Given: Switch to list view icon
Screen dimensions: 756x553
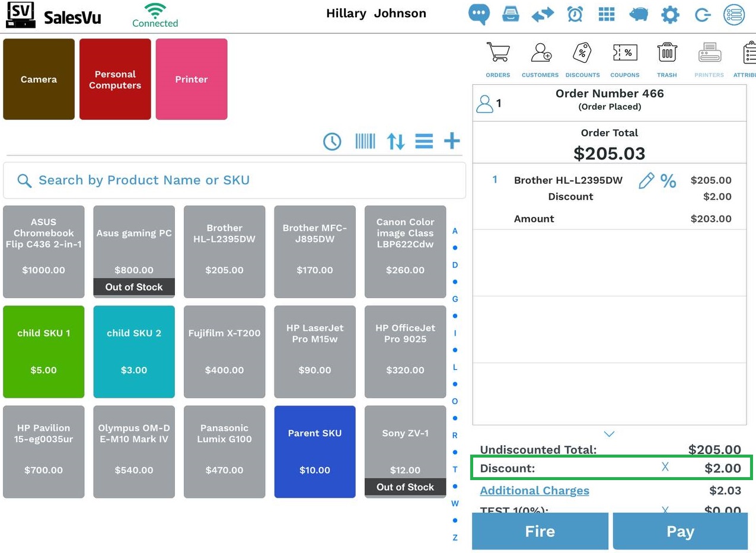Looking at the screenshot, I should point(424,141).
